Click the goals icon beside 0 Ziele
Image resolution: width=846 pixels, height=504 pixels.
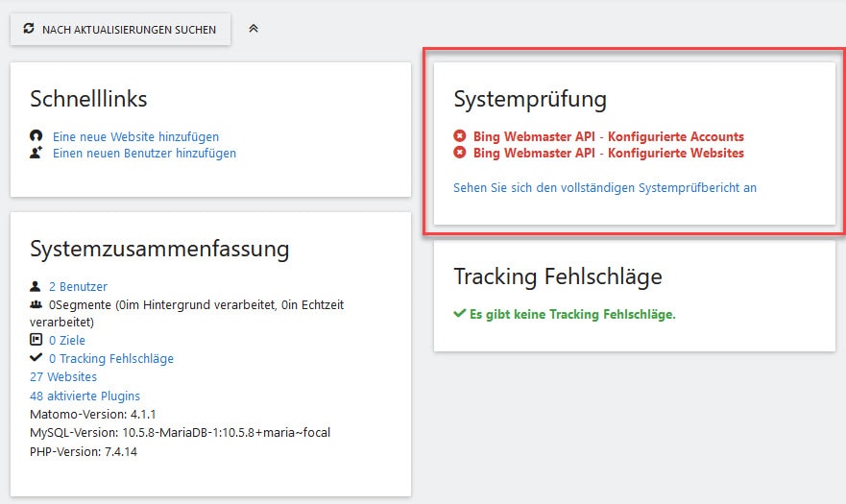tap(36, 340)
